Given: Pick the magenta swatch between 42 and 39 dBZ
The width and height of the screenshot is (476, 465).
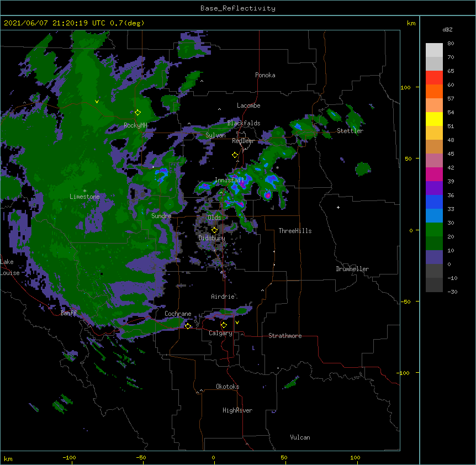Looking at the screenshot, I should pyautogui.click(x=434, y=174).
